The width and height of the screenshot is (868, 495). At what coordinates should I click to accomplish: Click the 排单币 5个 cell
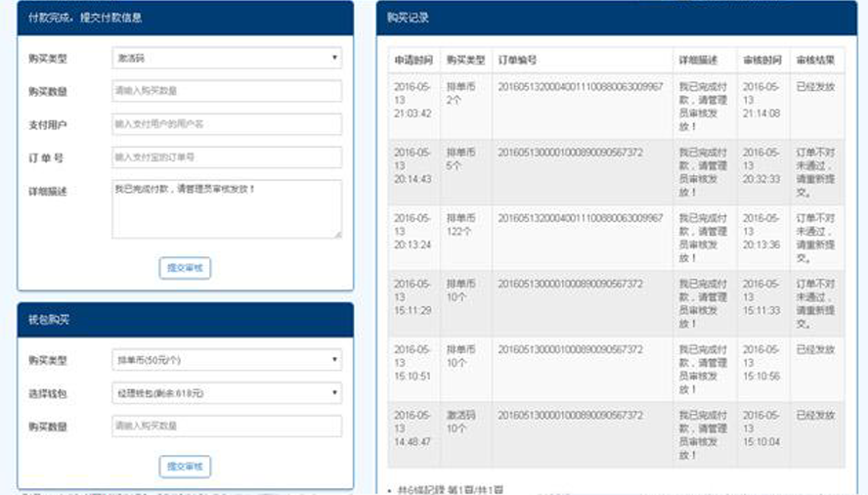click(460, 159)
